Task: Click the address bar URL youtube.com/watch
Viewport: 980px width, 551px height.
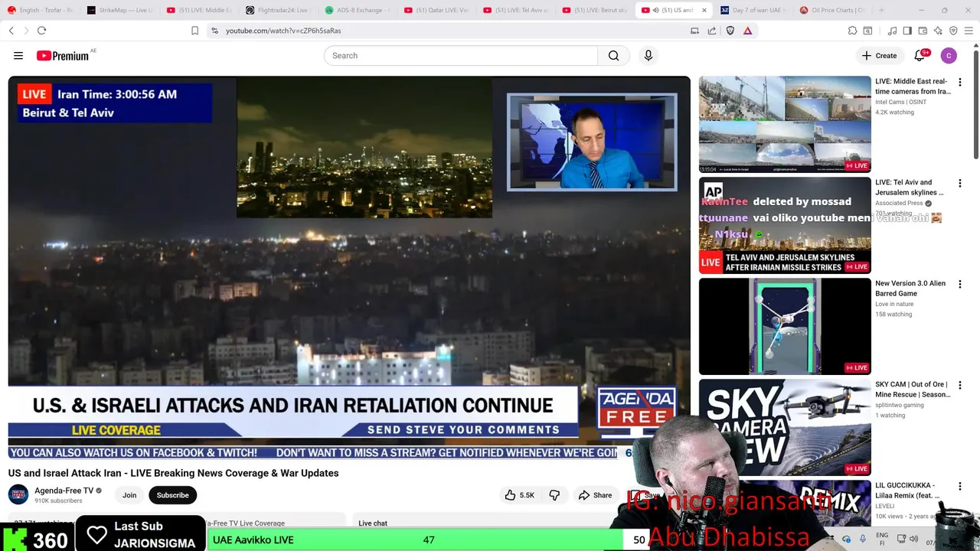Action: 283,31
